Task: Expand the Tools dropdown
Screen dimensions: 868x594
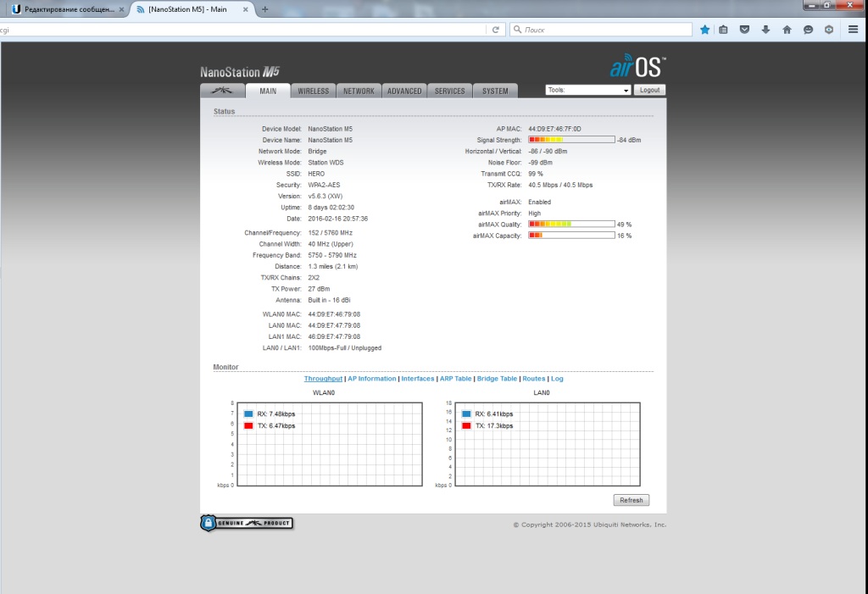Action: tap(588, 90)
